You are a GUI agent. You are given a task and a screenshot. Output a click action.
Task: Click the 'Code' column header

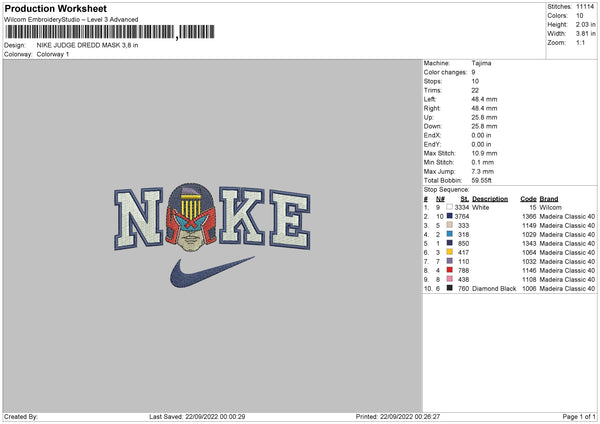(x=528, y=199)
